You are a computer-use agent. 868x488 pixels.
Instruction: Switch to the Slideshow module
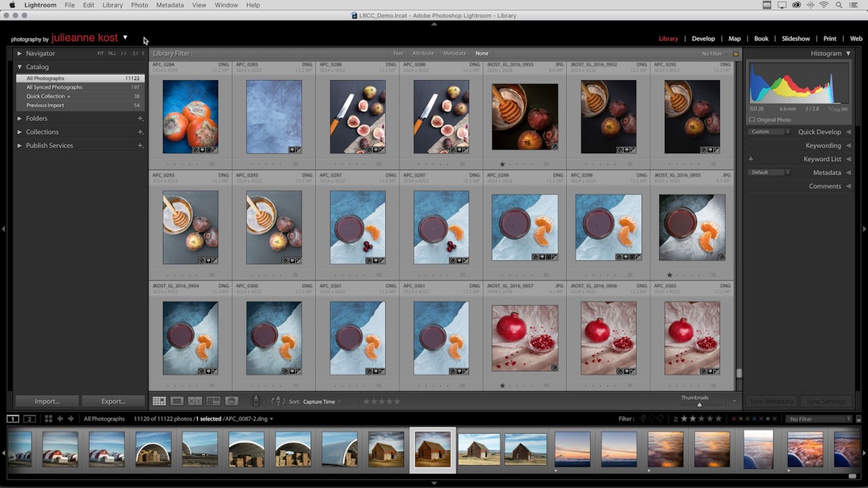[796, 39]
